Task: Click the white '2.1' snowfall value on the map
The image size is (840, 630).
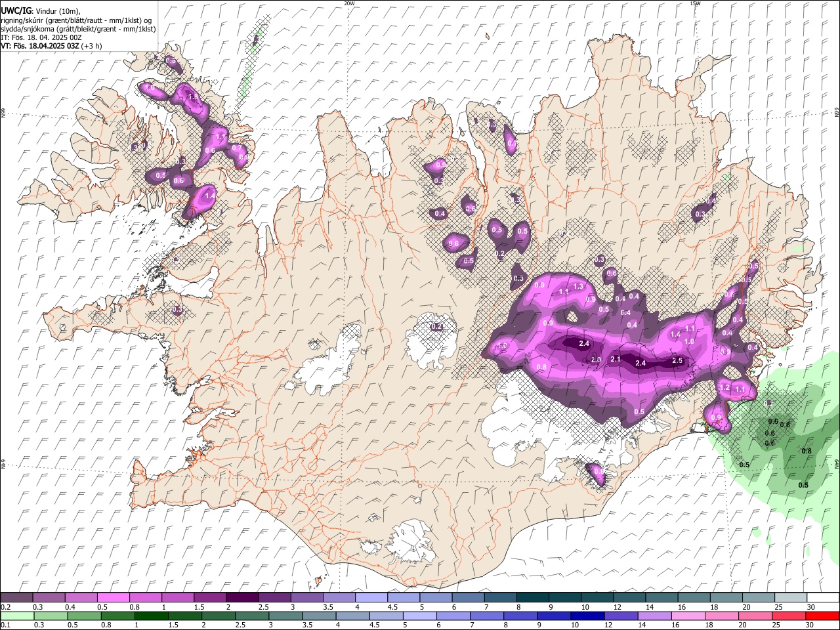Action: pos(616,359)
